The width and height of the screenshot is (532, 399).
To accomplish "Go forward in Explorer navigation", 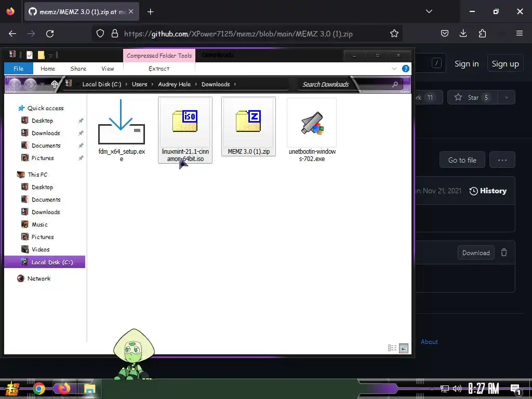I will coord(30,84).
